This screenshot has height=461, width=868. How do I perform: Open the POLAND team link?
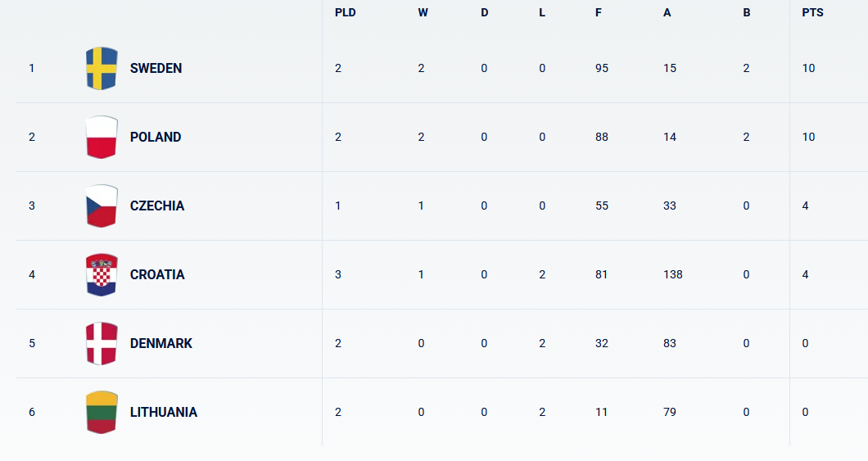click(x=156, y=137)
